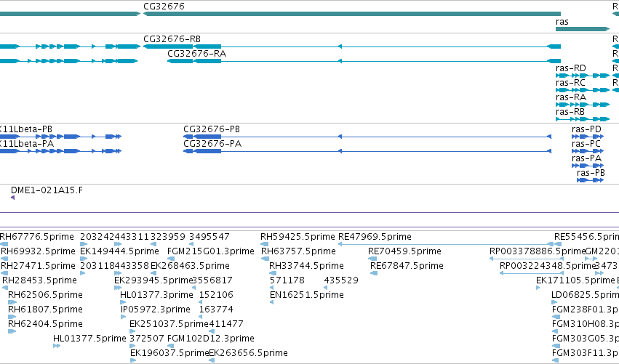Click the RE55456.5prime label
Viewport: 619px width, 364px height.
(x=586, y=237)
